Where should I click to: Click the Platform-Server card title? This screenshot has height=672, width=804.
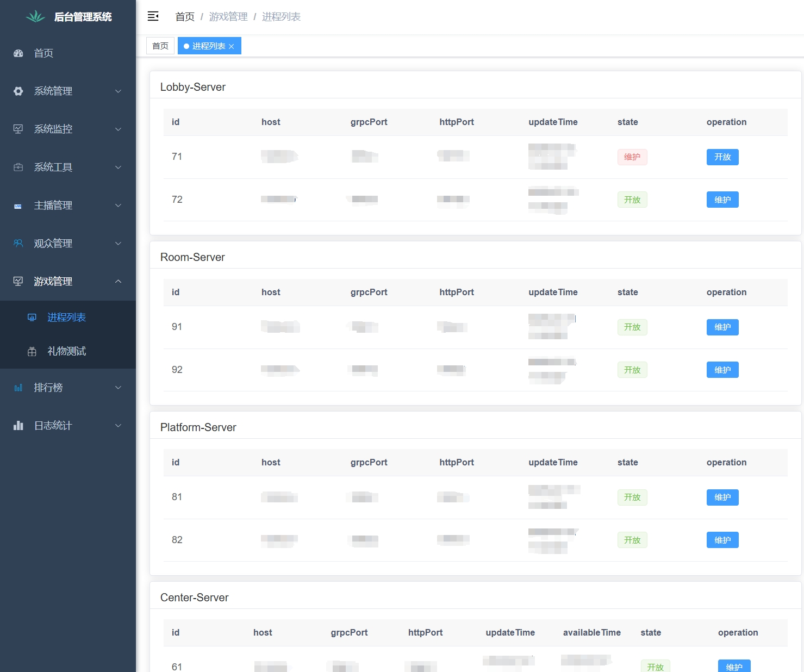(198, 427)
